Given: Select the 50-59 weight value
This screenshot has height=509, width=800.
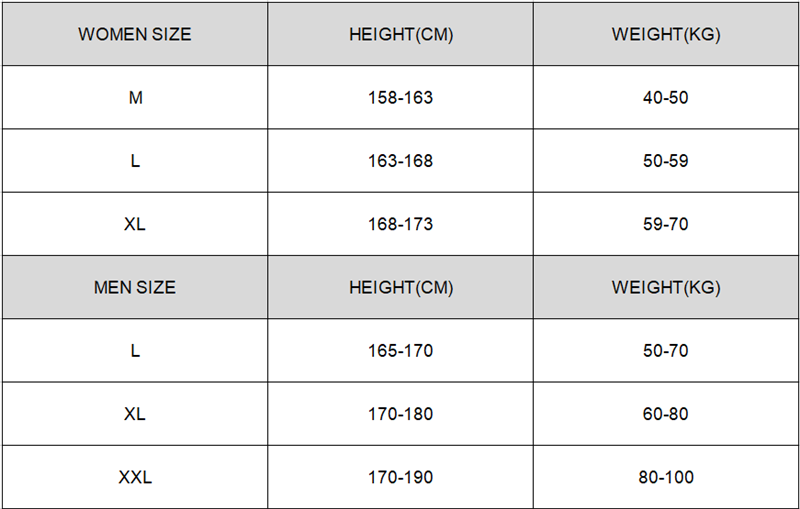Looking at the screenshot, I should click(666, 161).
